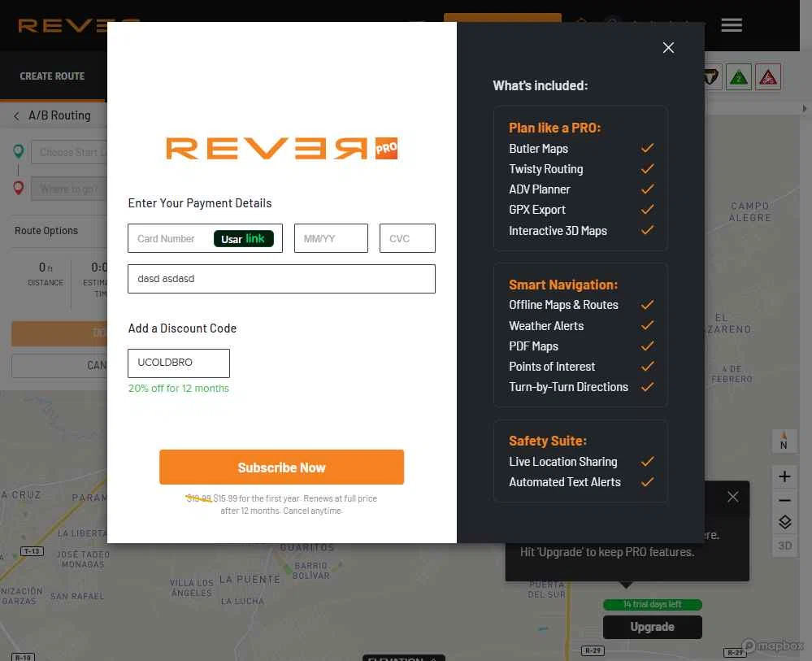Toggle 3D map view

pos(784,546)
